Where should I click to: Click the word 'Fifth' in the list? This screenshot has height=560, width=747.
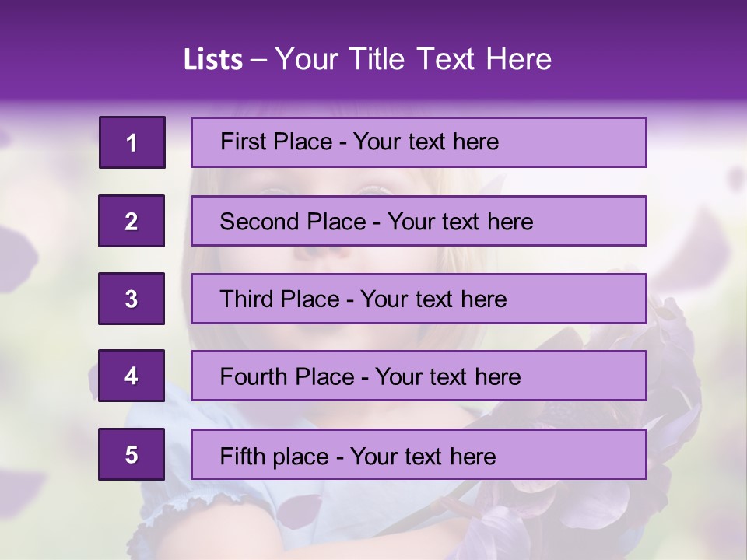pyautogui.click(x=238, y=457)
